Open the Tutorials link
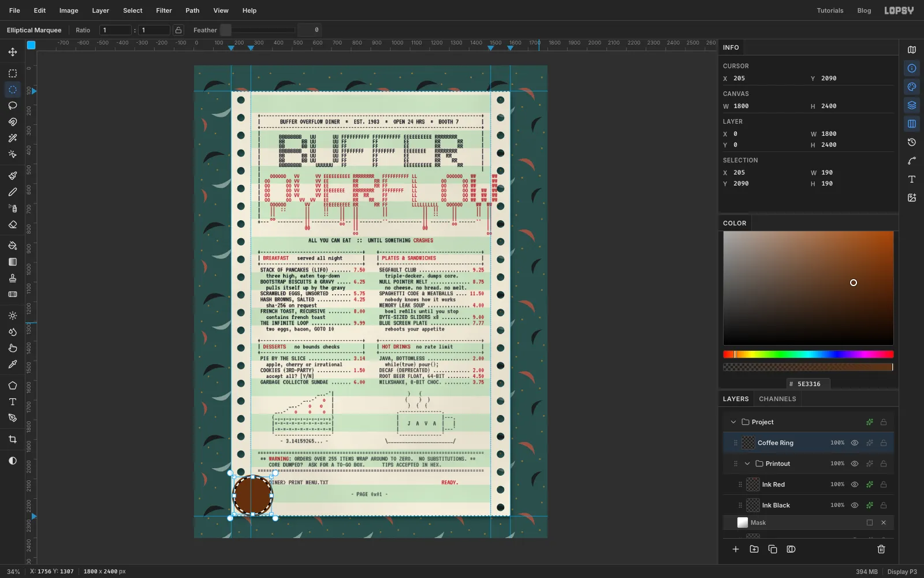This screenshot has height=578, width=924. click(x=830, y=10)
